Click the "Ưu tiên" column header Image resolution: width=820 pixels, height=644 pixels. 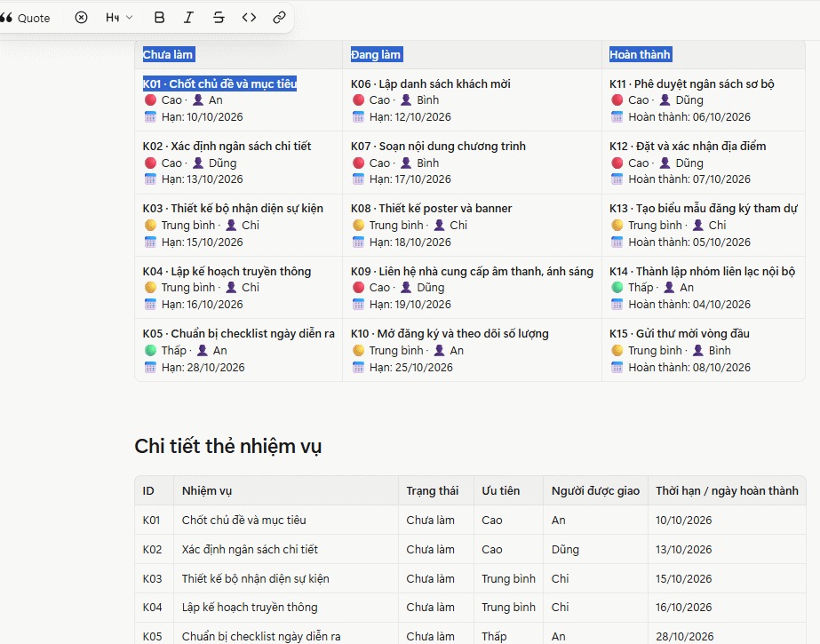501,491
